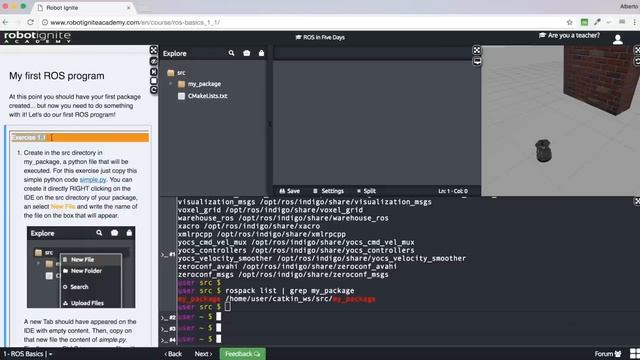Click the simulation reset icon
The height and width of the screenshot is (360, 640).
(637, 61)
